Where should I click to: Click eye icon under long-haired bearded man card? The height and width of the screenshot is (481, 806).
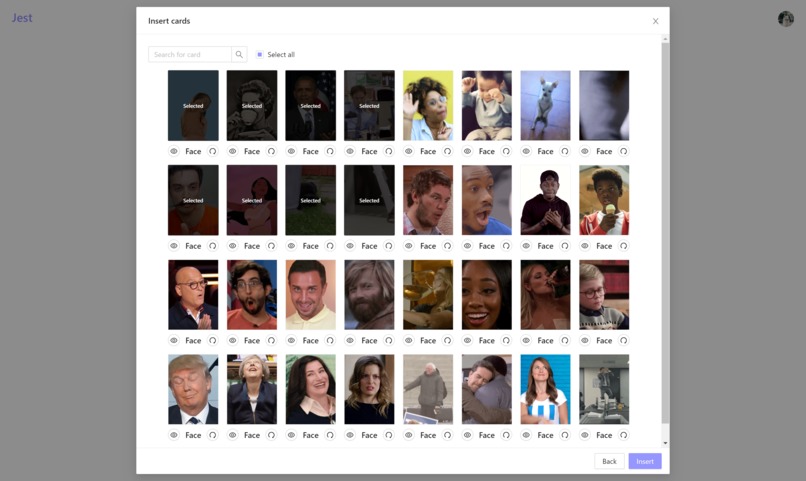[350, 340]
